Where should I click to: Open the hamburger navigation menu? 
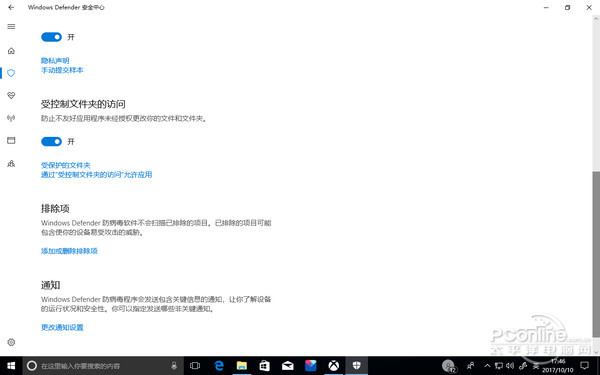(x=11, y=26)
